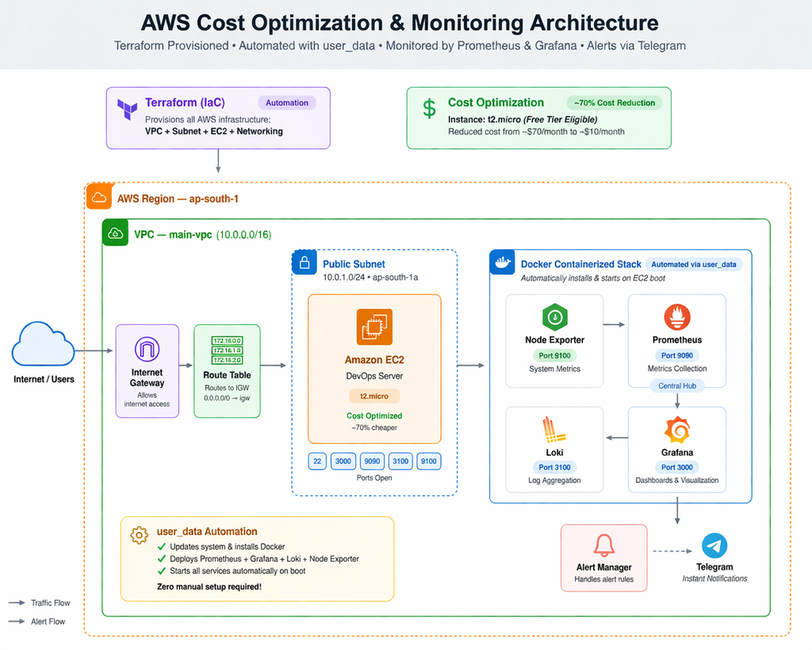Click the Zero manual setup required! text
812x650 pixels.
pos(209,587)
